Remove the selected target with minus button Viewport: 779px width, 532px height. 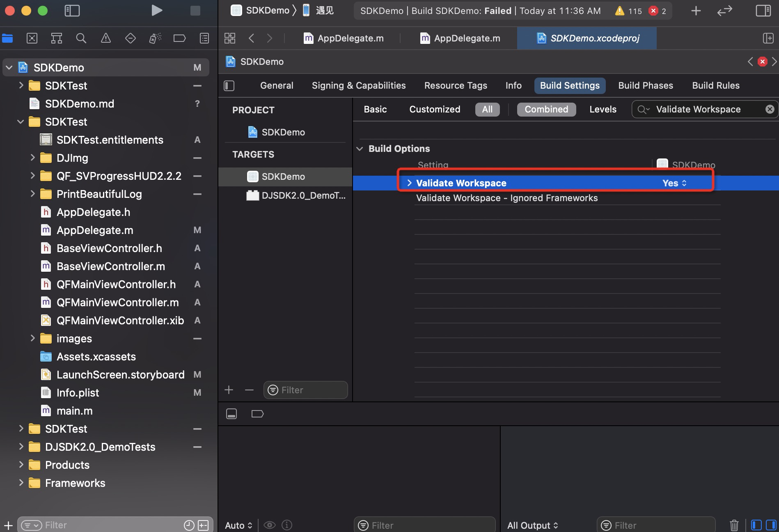pos(249,390)
